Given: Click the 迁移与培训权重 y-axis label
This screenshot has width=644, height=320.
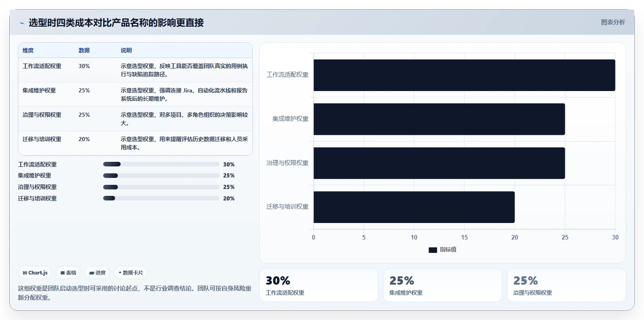Looking at the screenshot, I should (x=287, y=207).
